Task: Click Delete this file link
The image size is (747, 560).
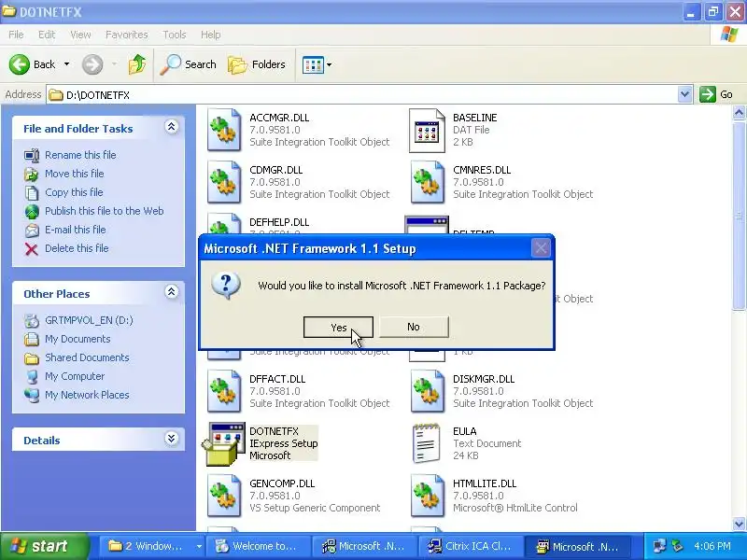Action: point(77,248)
